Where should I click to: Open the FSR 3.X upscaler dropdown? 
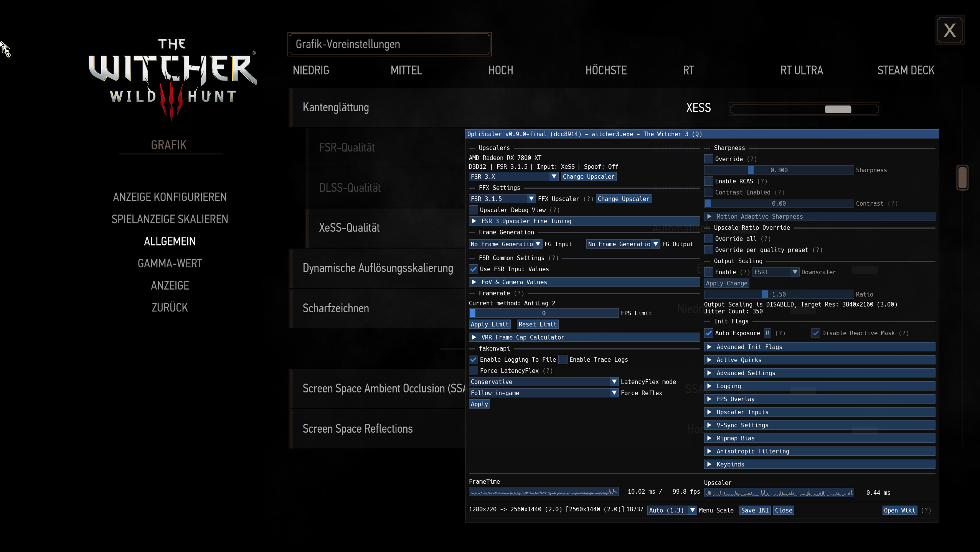pyautogui.click(x=513, y=176)
